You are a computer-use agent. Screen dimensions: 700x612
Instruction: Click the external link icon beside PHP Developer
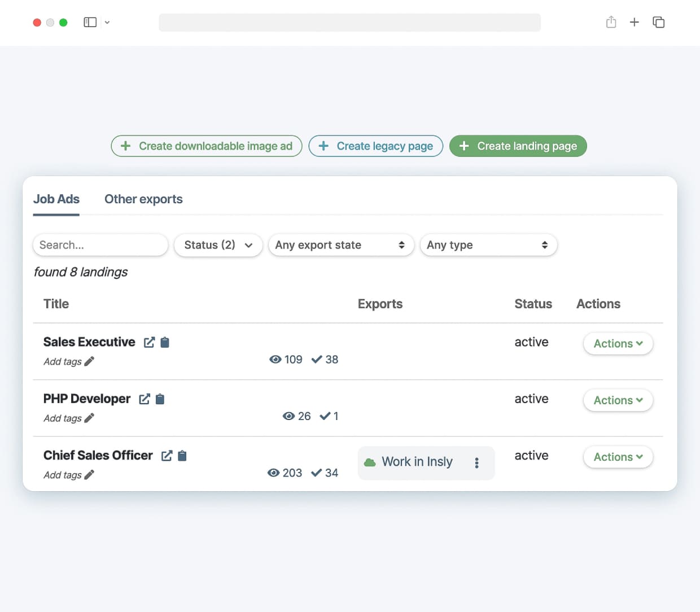[143, 399]
